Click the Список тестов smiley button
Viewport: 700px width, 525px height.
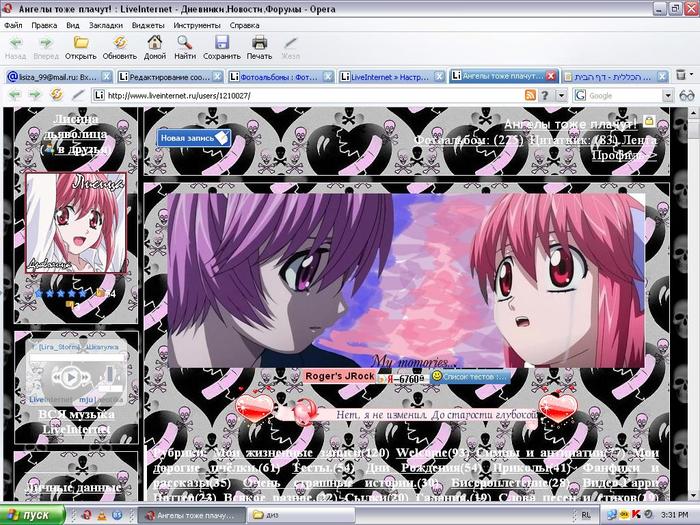470,377
